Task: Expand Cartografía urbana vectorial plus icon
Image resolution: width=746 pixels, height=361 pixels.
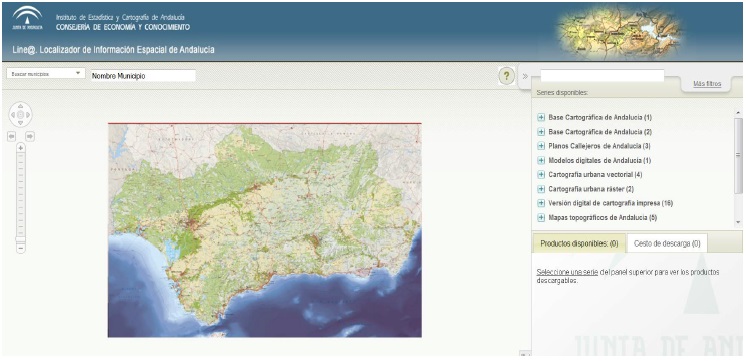Action: point(541,175)
